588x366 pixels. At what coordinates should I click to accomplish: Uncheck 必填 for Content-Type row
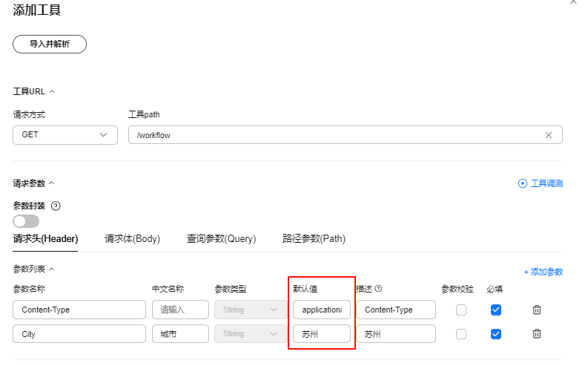click(x=496, y=310)
